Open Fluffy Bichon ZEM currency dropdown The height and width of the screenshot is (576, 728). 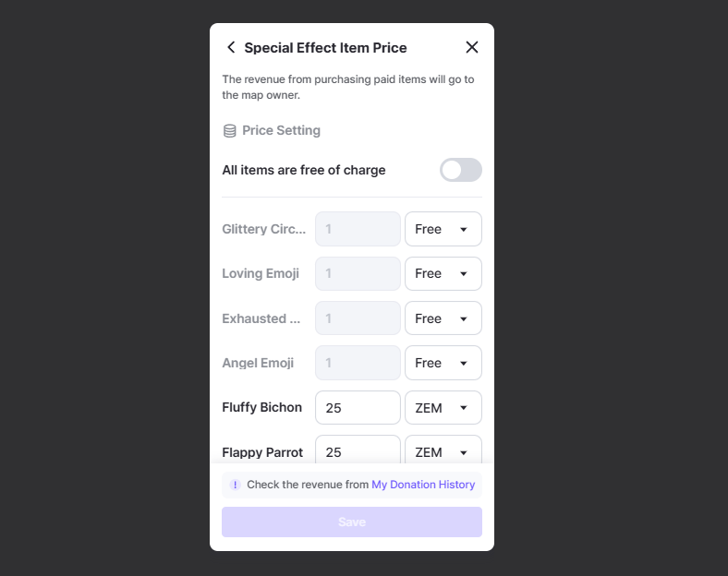(x=443, y=408)
